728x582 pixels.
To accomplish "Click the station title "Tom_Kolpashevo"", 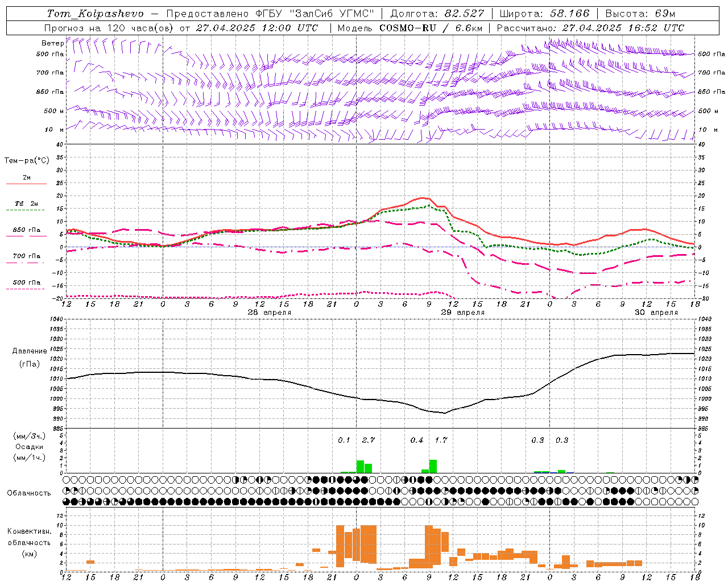I will [95, 14].
